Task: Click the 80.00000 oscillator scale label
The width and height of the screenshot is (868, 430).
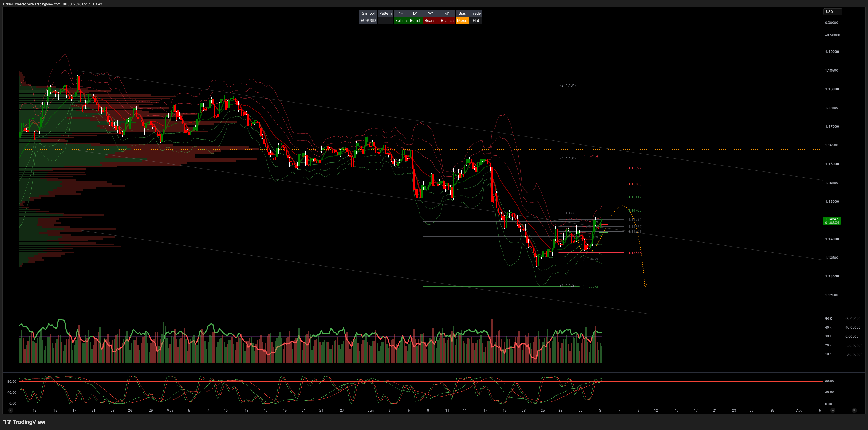Action: [853, 318]
